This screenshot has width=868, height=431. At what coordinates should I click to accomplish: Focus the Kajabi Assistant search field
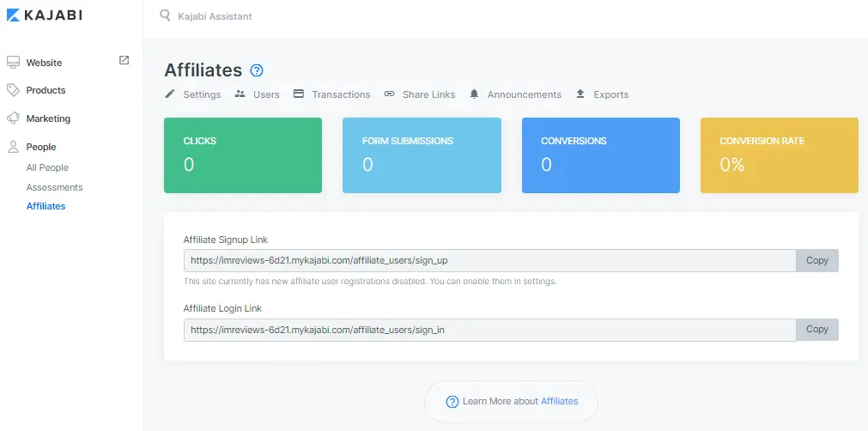(x=343, y=16)
